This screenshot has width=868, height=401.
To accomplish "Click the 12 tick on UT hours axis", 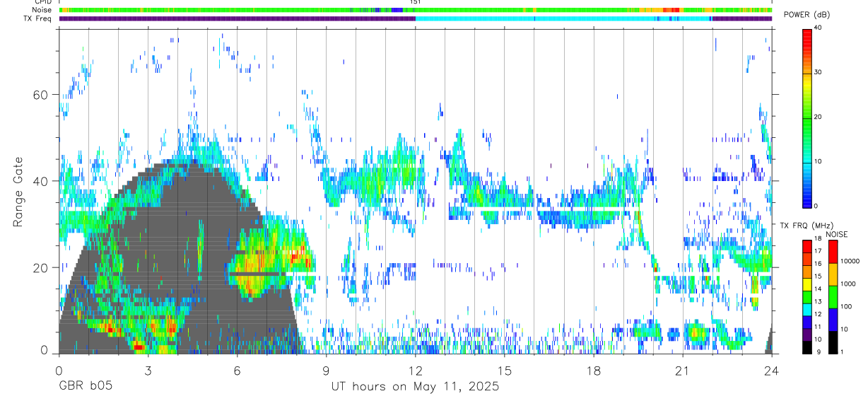I will pos(416,371).
